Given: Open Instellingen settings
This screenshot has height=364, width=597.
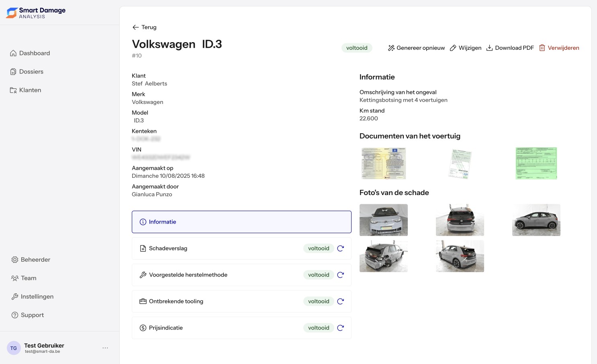Looking at the screenshot, I should [x=33, y=297].
